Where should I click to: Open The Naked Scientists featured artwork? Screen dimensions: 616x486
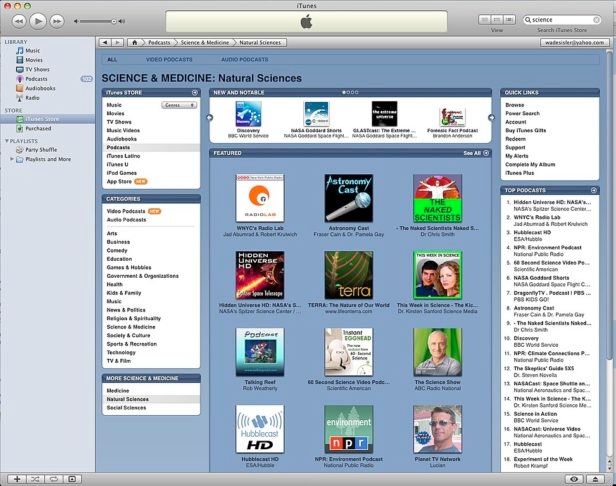point(437,198)
